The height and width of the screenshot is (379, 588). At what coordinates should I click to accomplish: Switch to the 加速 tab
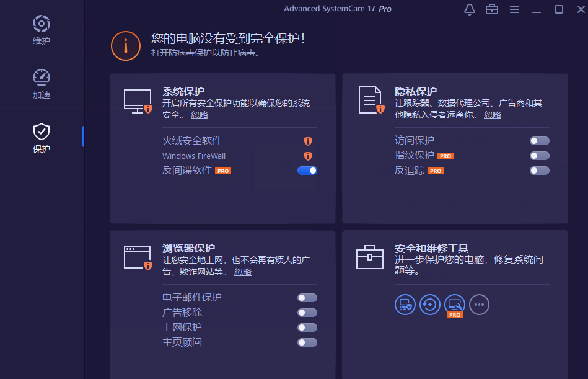tap(42, 84)
